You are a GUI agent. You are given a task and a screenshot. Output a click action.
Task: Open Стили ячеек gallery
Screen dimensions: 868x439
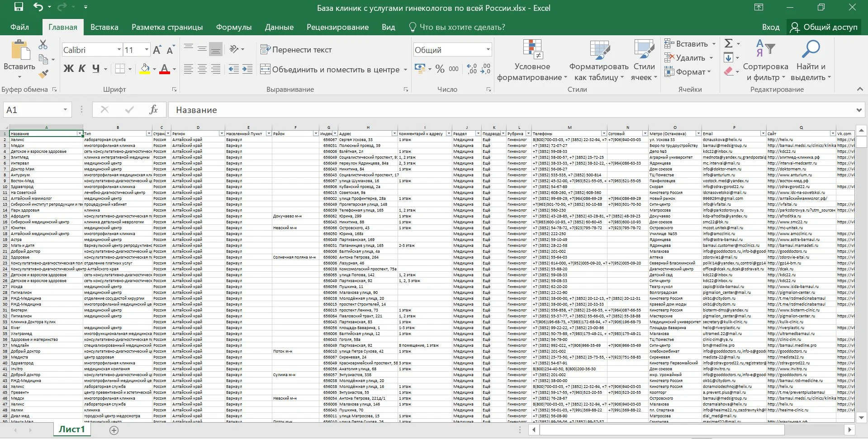(644, 61)
